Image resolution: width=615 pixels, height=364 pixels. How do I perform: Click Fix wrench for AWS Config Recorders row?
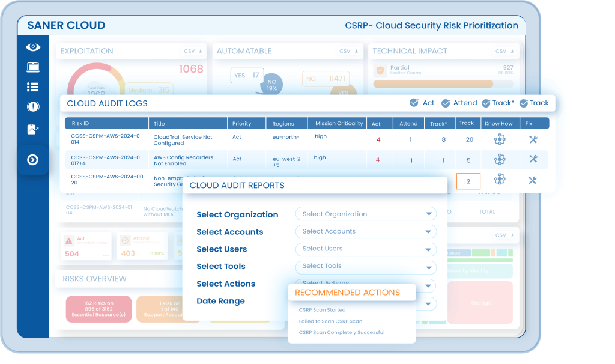click(532, 159)
